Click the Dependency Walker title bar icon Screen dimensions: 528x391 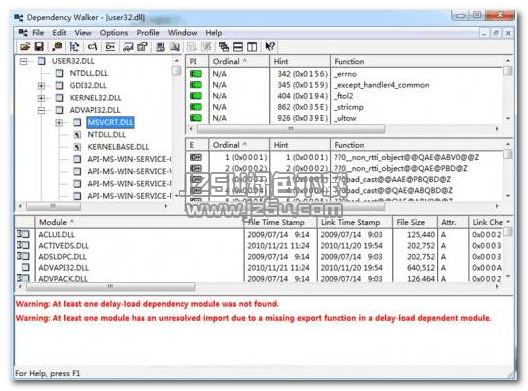[x=19, y=18]
